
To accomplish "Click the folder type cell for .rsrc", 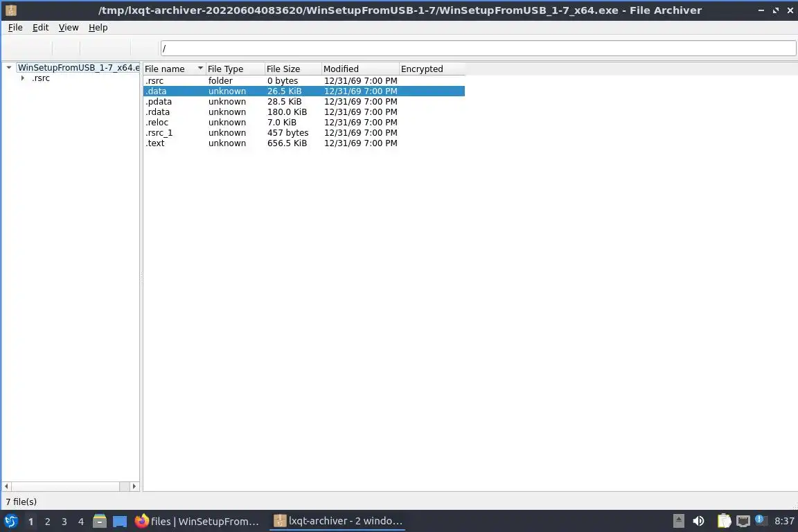I will coord(220,80).
